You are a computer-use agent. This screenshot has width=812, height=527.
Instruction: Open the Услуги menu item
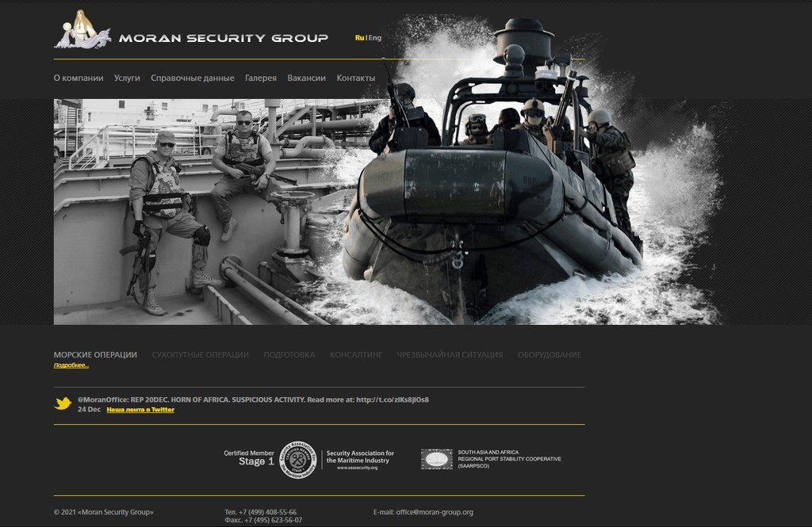coord(127,78)
